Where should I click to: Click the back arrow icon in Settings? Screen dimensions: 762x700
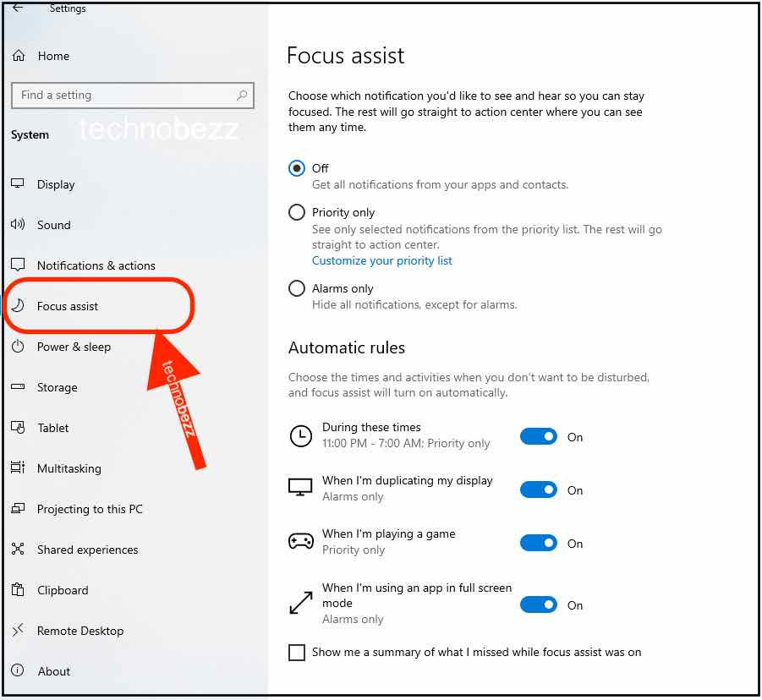(18, 8)
